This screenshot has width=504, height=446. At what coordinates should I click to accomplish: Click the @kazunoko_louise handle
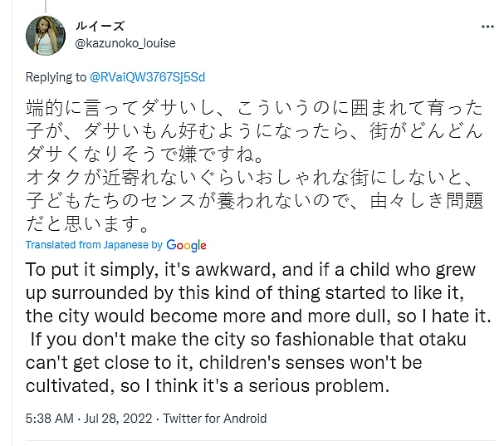click(x=125, y=43)
